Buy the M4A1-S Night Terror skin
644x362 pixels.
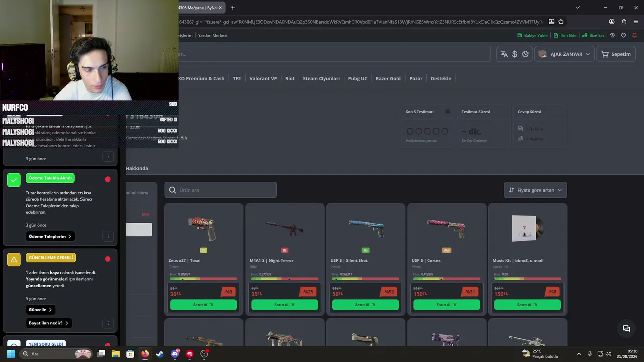coord(284,304)
